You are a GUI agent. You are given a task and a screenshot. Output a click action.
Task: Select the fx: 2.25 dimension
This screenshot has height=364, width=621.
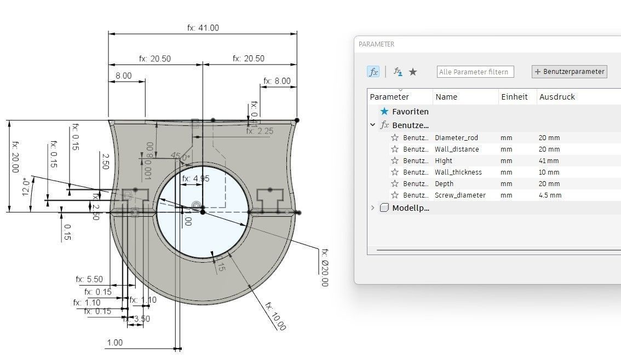(x=260, y=131)
